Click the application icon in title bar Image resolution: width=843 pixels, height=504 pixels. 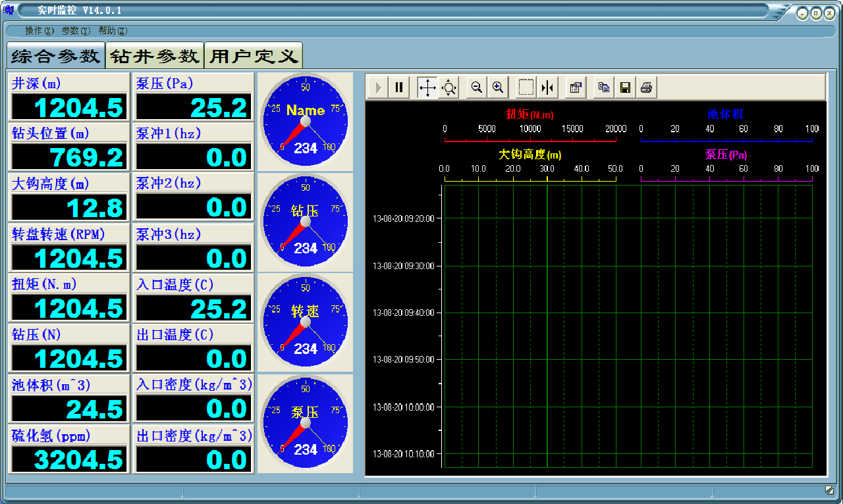tap(9, 11)
